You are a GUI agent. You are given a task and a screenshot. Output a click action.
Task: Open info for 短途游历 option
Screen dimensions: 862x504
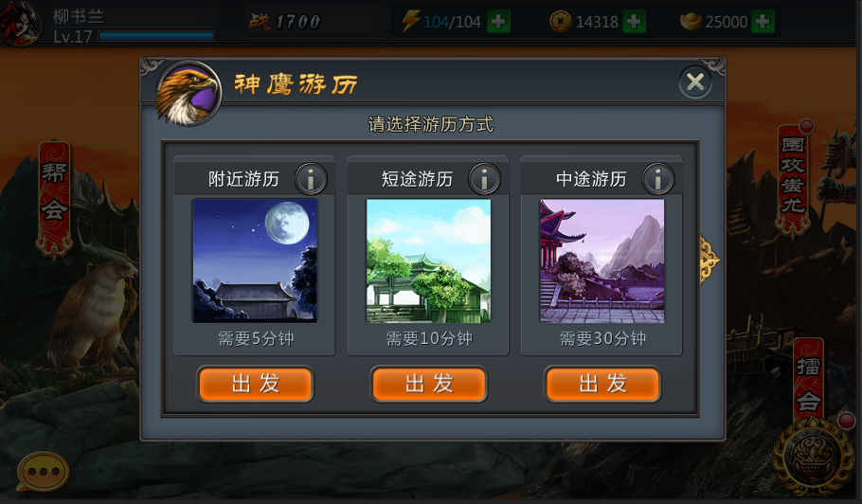484,179
